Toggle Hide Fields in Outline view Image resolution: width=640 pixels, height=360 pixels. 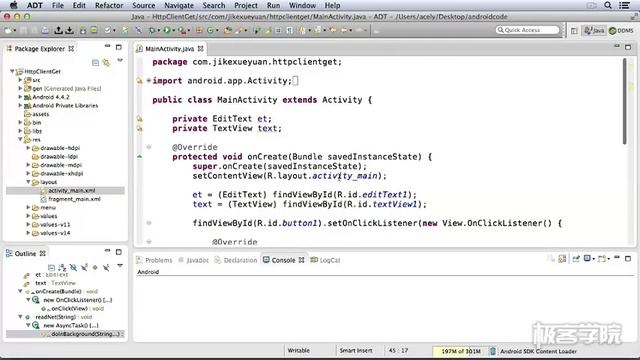73,267
